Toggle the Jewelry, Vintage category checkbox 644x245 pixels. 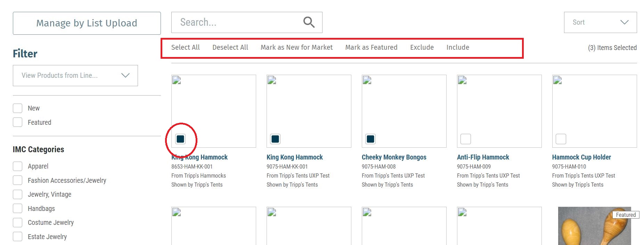pos(18,194)
